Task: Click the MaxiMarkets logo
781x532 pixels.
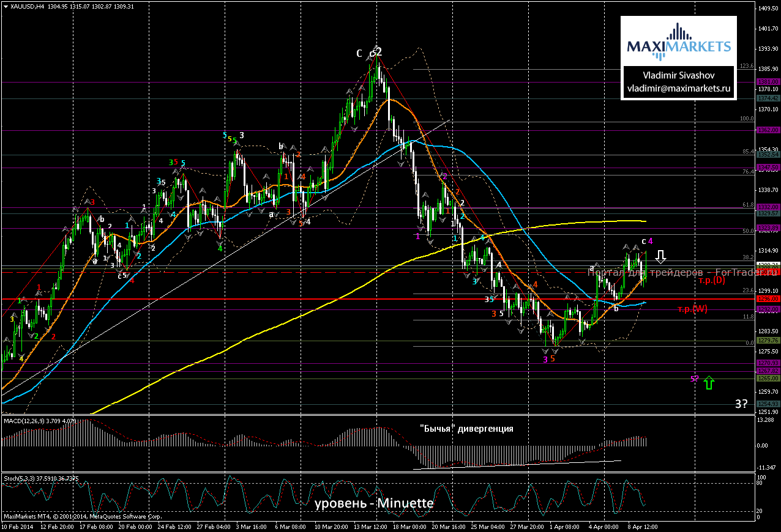Action: (x=678, y=43)
